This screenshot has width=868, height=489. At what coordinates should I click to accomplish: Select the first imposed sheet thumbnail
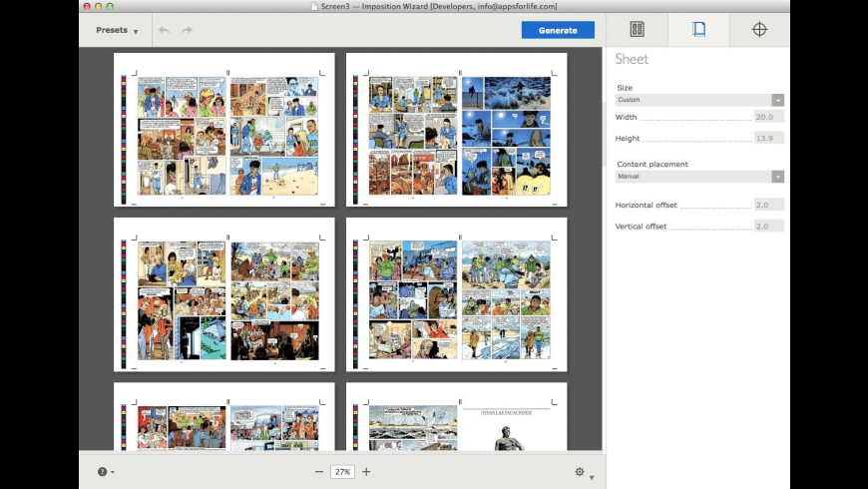tap(224, 130)
